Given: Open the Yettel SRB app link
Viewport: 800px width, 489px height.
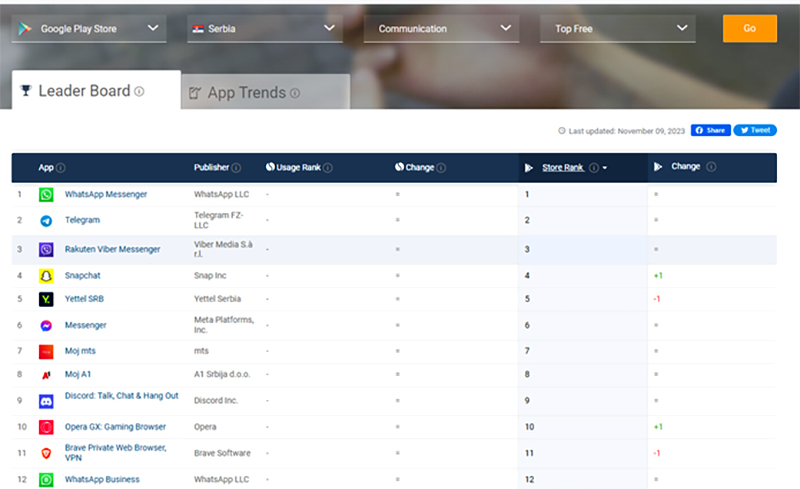Looking at the screenshot, I should pos(84,299).
